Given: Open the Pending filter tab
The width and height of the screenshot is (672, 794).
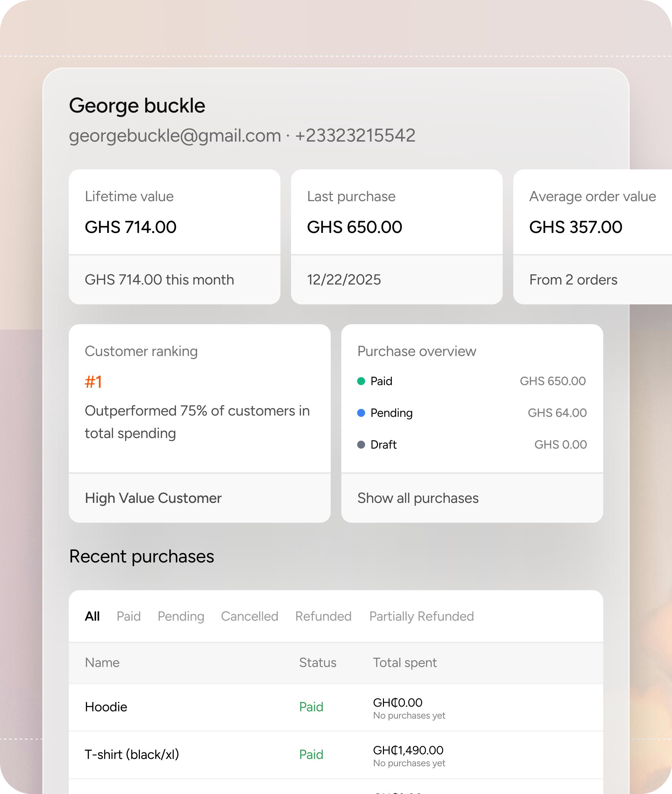Looking at the screenshot, I should click(181, 616).
